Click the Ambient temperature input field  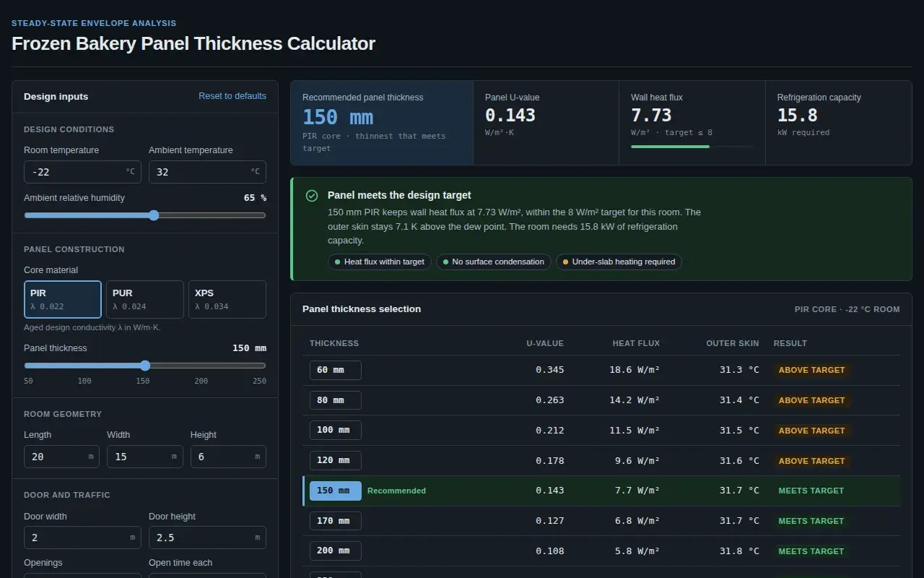click(207, 172)
